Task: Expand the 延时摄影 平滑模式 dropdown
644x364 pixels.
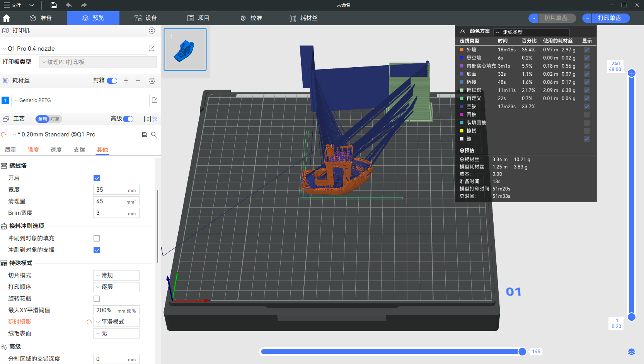Action: point(116,322)
